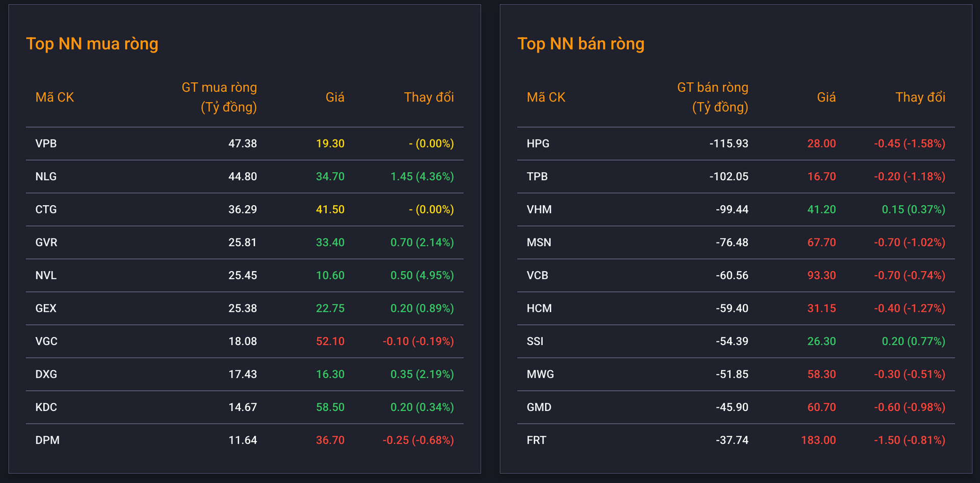980x483 pixels.
Task: Click FRT change -1.50 (-0.81%)
Action: click(x=910, y=440)
